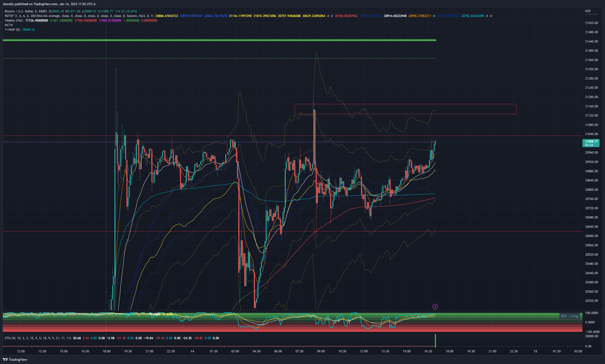
Task: Select the thick green horizontal line near 21440
Action: (219, 40)
